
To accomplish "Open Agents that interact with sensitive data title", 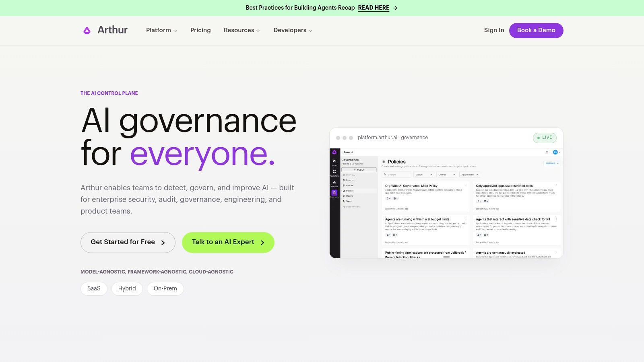I will click(513, 219).
